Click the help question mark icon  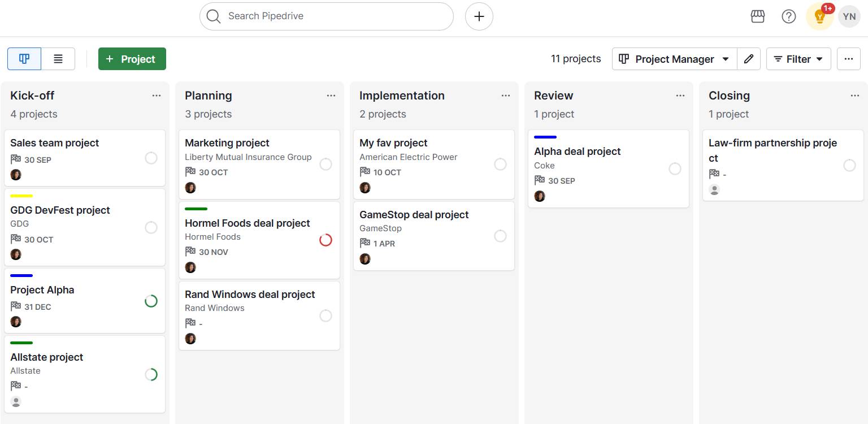click(x=788, y=16)
